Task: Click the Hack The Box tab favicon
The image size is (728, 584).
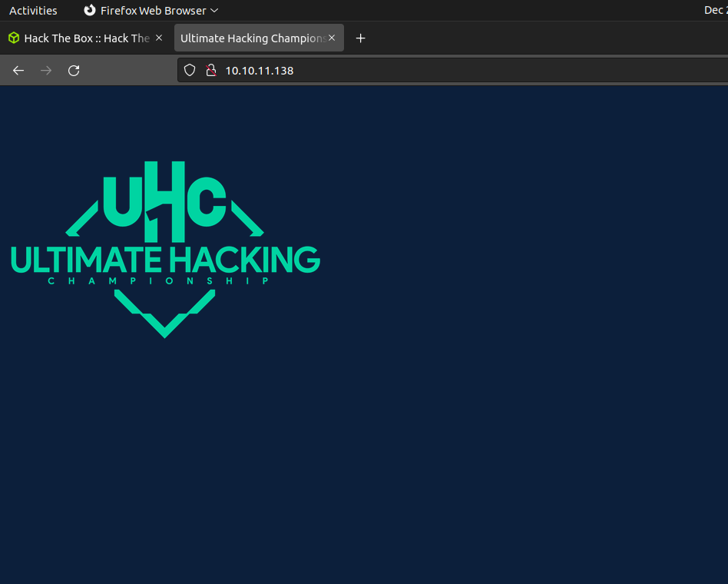Action: 14,38
